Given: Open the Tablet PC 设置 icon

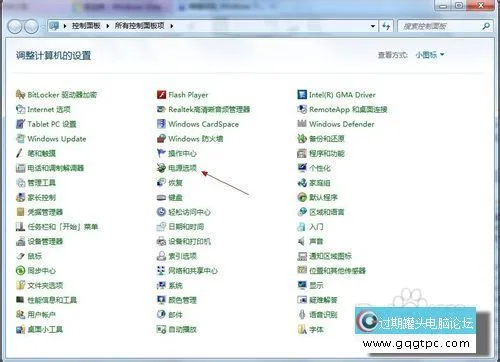Looking at the screenshot, I should point(20,124).
